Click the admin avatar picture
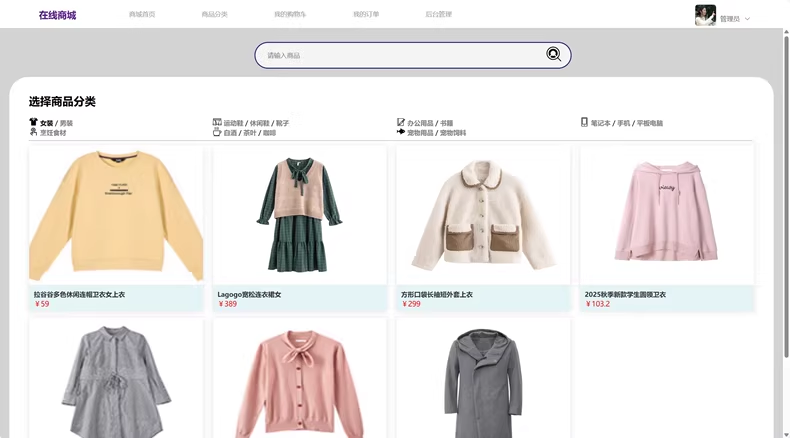Viewport: 790px width, 438px height. [x=705, y=16]
